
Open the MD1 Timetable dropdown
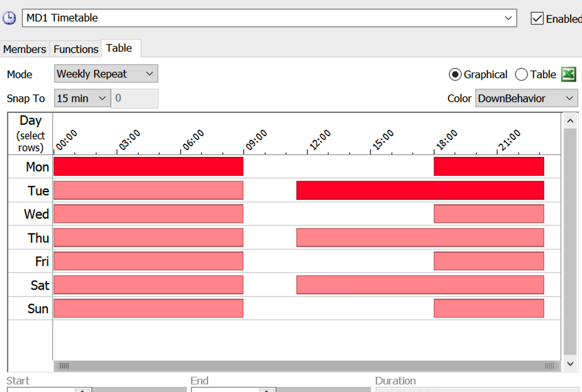pyautogui.click(x=508, y=18)
